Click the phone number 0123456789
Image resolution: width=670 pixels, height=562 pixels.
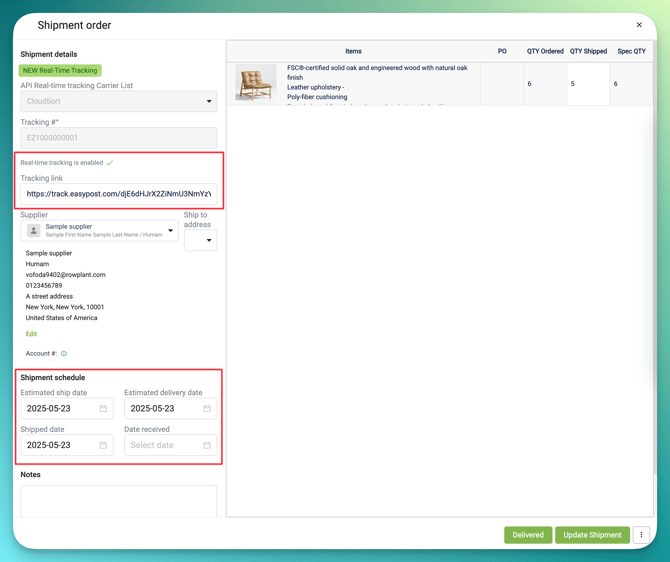(44, 285)
